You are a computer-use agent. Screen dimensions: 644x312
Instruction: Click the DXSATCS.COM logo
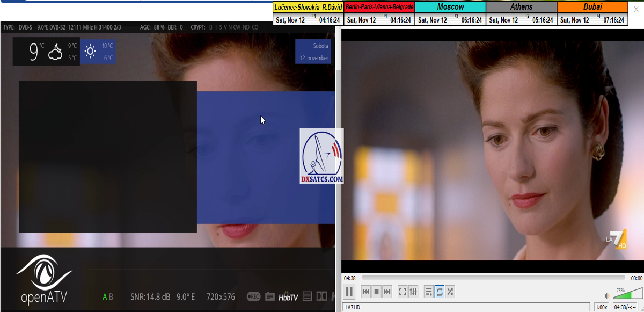322,156
